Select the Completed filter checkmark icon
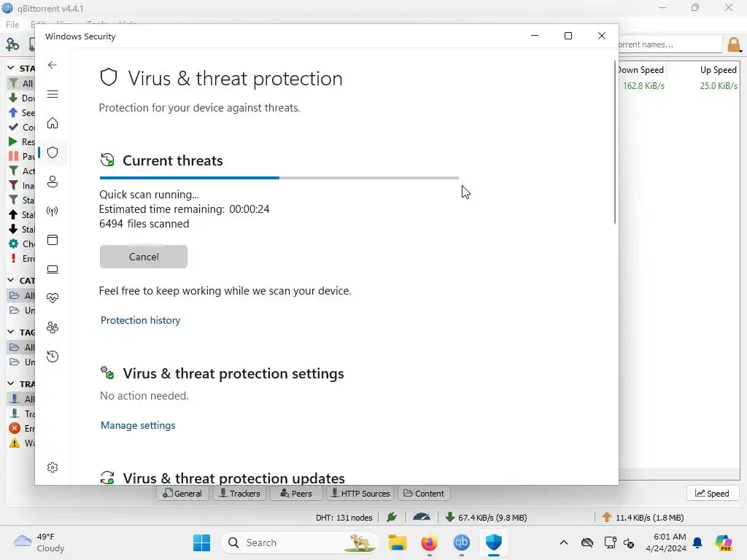 (13, 127)
